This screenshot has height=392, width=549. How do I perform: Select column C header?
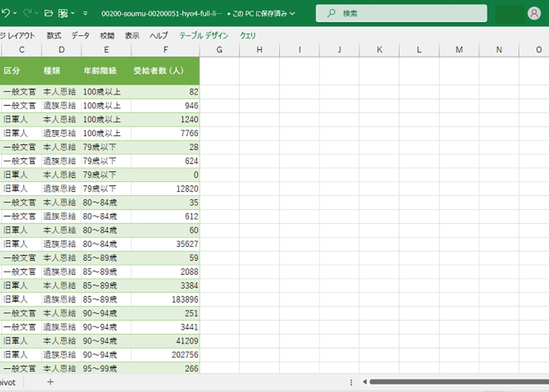(22, 50)
